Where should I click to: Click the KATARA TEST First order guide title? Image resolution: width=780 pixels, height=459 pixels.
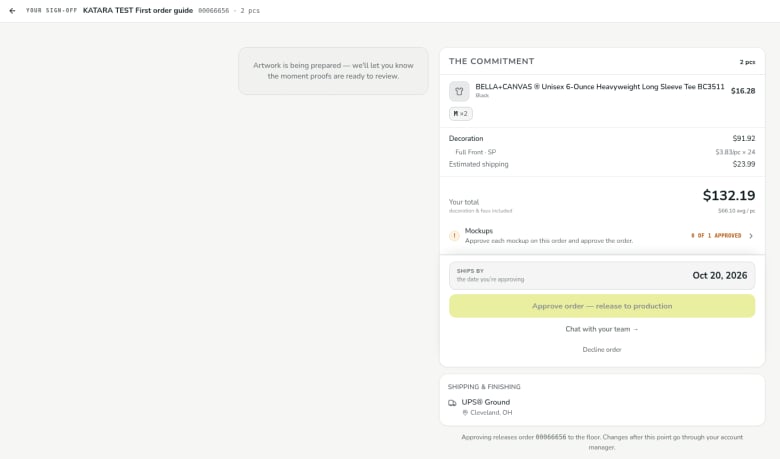pyautogui.click(x=138, y=10)
